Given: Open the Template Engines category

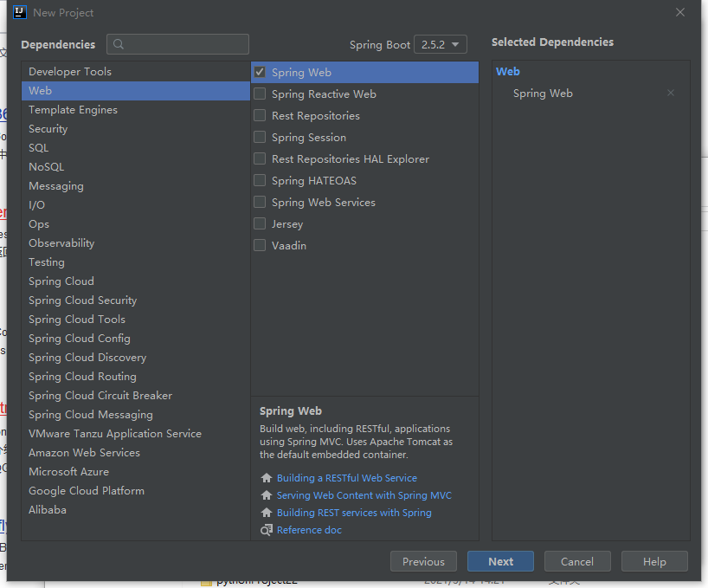Looking at the screenshot, I should pos(136,110).
